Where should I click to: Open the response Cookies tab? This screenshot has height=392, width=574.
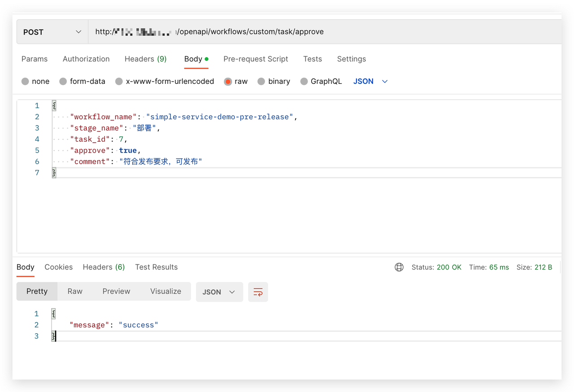(58, 267)
